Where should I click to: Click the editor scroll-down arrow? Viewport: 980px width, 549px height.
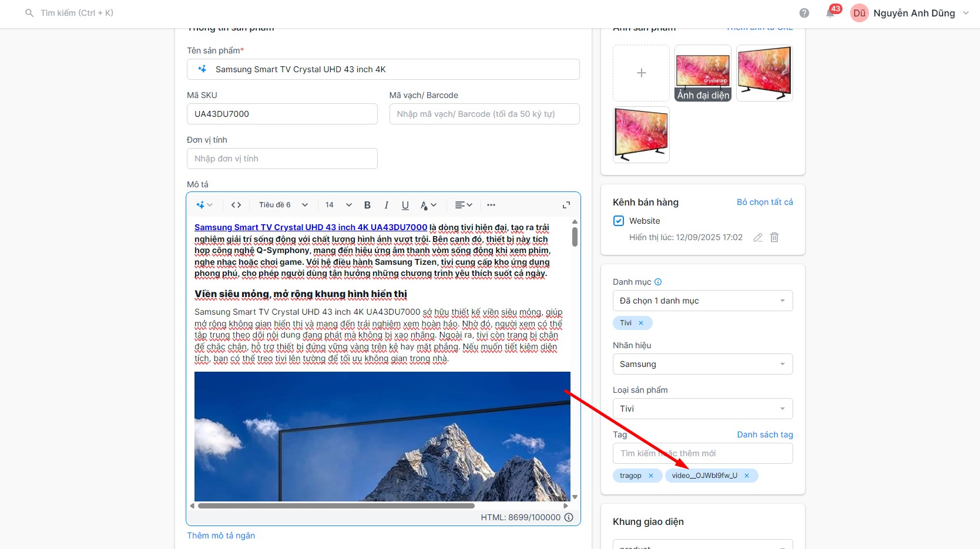tap(575, 497)
